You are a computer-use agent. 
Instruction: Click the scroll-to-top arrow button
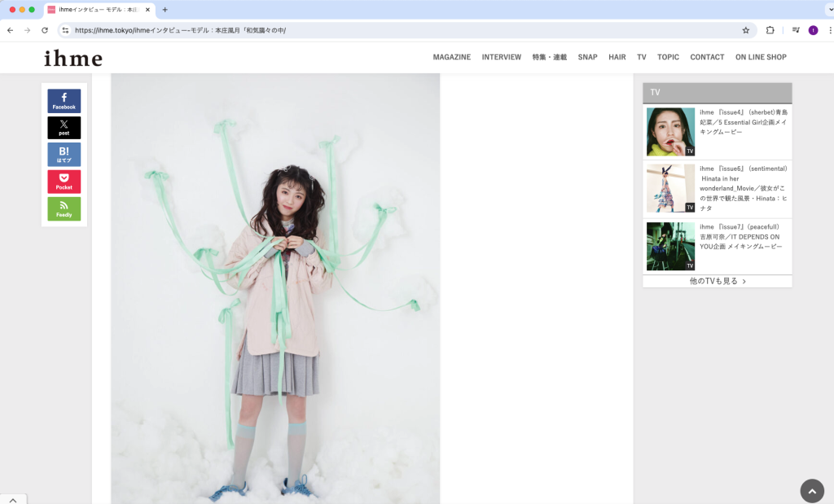coord(811,491)
